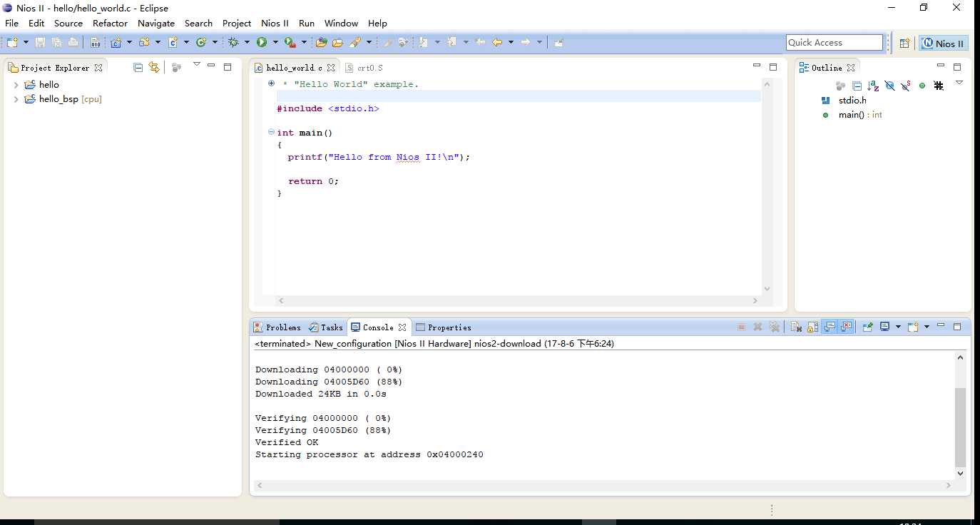980x525 pixels.
Task: Click the editor horizontal scrollbar
Action: [x=517, y=301]
